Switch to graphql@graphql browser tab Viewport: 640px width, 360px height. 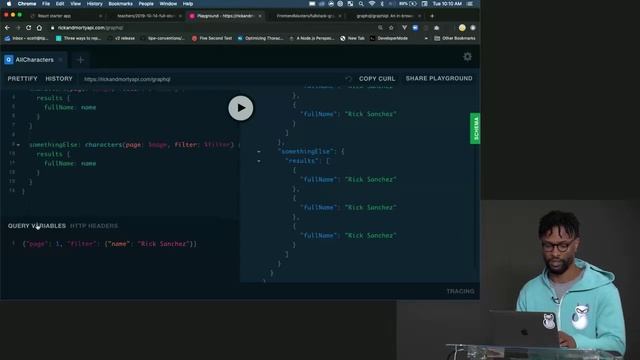[385, 16]
